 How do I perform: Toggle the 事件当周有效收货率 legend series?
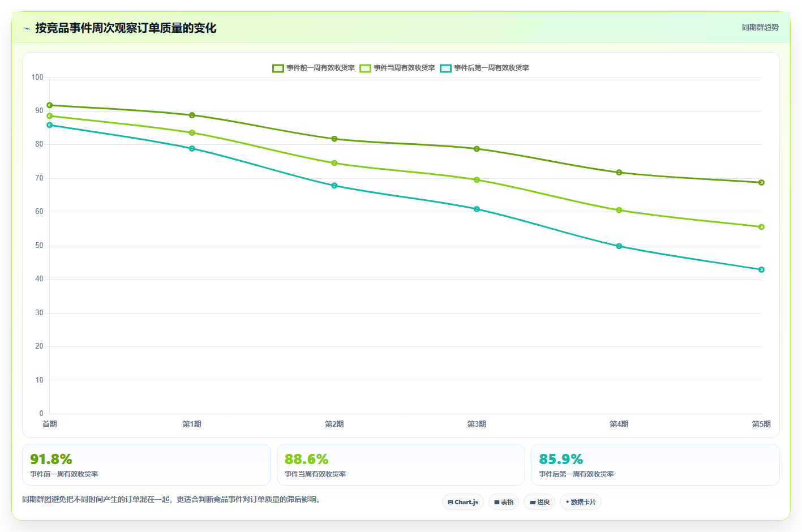[397, 68]
